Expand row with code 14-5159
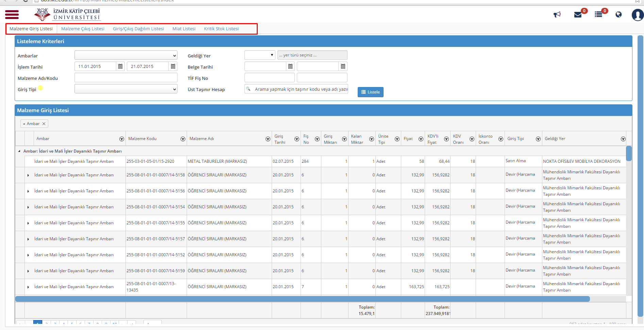644x330 pixels. [x=28, y=271]
